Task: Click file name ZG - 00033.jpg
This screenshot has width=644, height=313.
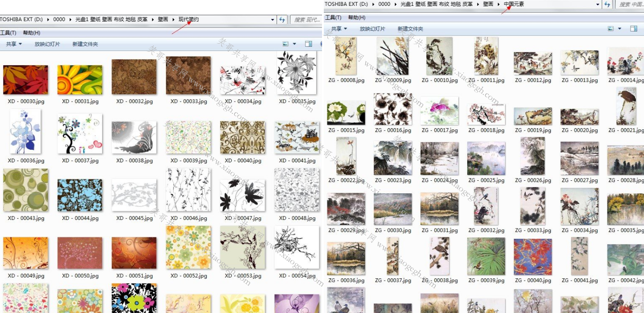Action: tap(533, 230)
